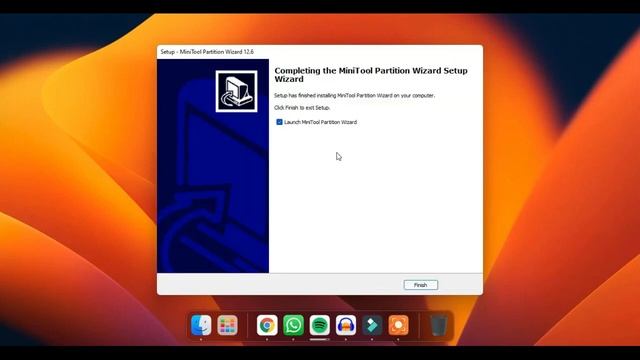640x360 pixels.
Task: Launch Google Chrome from dock
Action: 267,325
